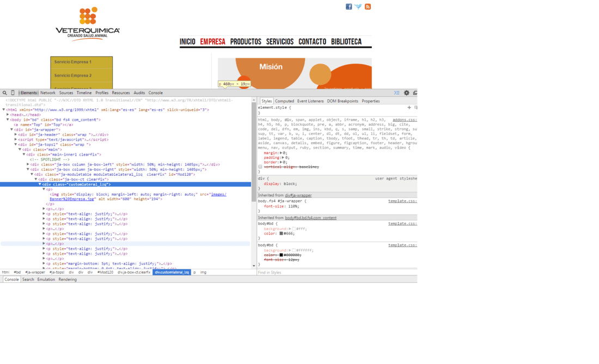Open the EMPRESA menu item
The image size is (599, 364).
(213, 41)
